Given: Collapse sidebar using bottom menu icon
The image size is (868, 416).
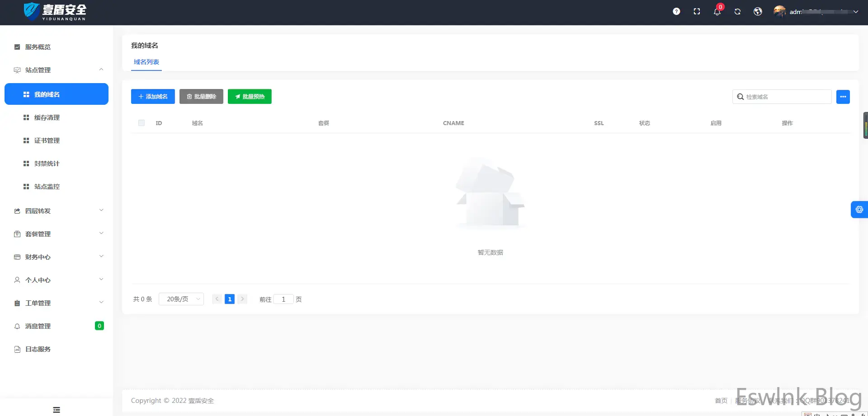Looking at the screenshot, I should point(57,410).
